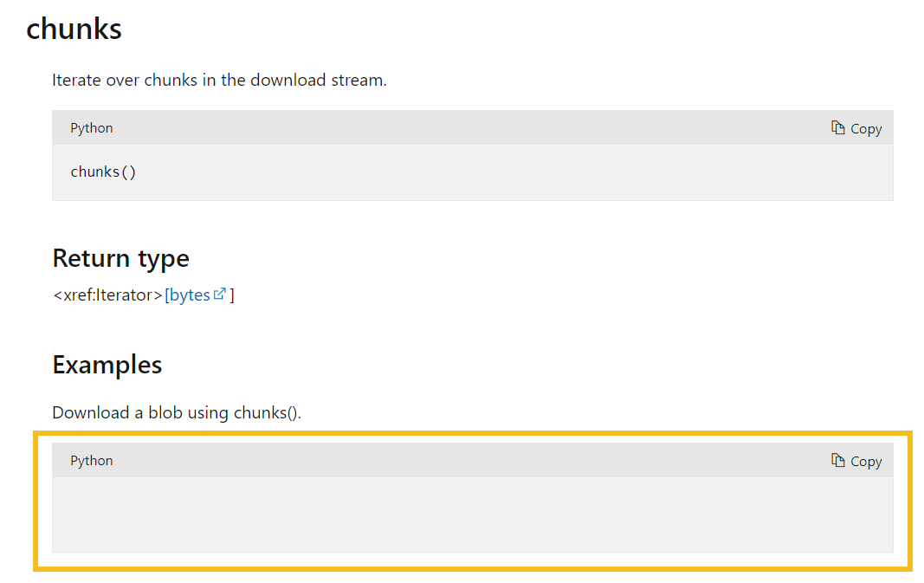Click the Copy label in the Examples block

pyautogui.click(x=866, y=462)
